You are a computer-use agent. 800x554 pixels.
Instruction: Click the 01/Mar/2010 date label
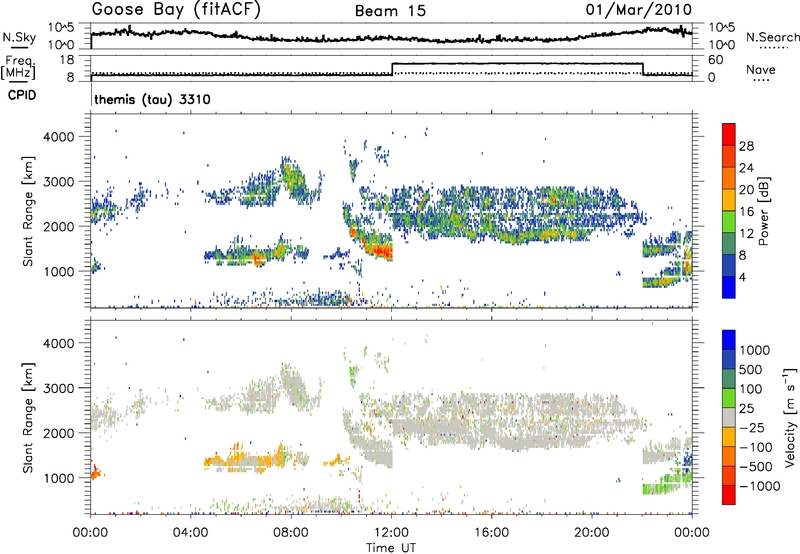638,10
